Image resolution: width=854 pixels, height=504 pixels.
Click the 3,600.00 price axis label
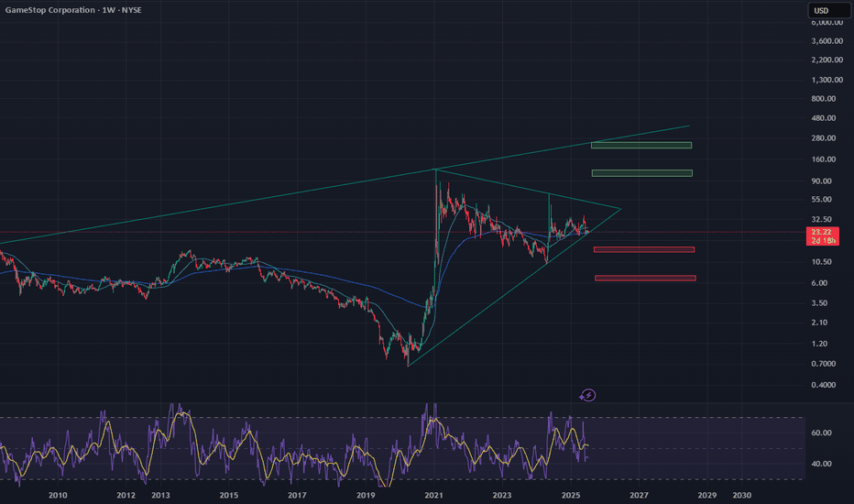[x=827, y=41]
